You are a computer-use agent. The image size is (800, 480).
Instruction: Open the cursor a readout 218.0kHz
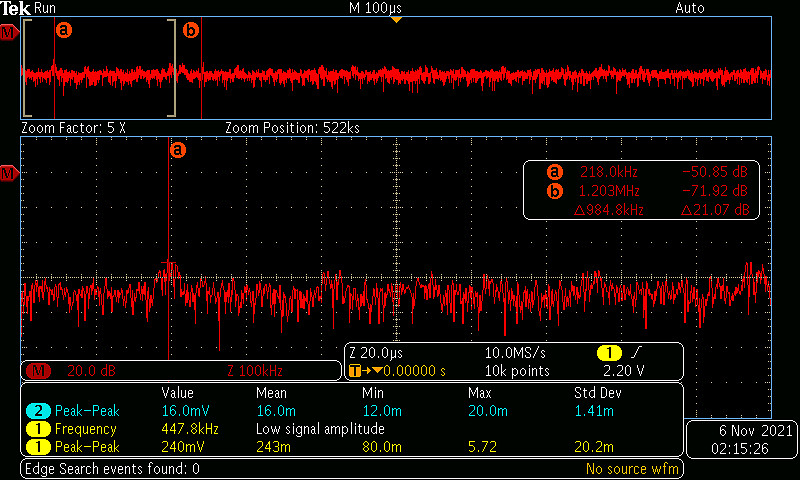click(x=608, y=172)
